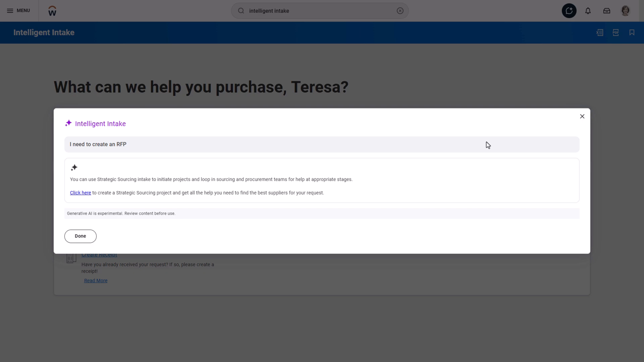Click the Create Receipt document icon
Viewport: 644px width, 362px height.
point(71,258)
